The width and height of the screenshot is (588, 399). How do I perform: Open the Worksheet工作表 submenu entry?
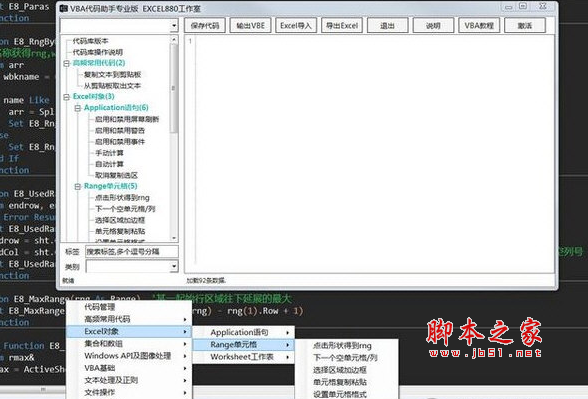243,357
